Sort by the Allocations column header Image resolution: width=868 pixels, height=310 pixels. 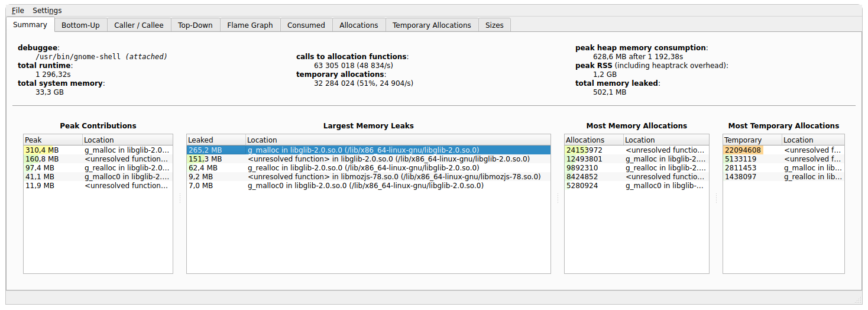coord(594,140)
